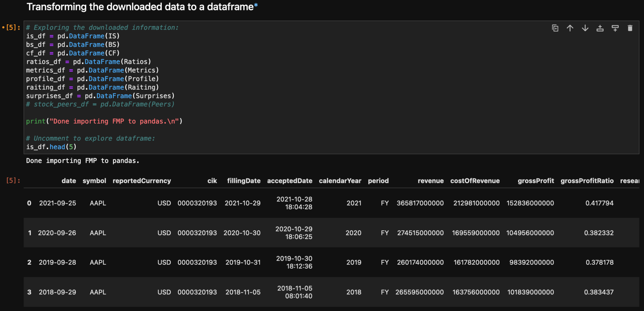The image size is (644, 311).
Task: Move the code cell down
Action: click(x=585, y=28)
